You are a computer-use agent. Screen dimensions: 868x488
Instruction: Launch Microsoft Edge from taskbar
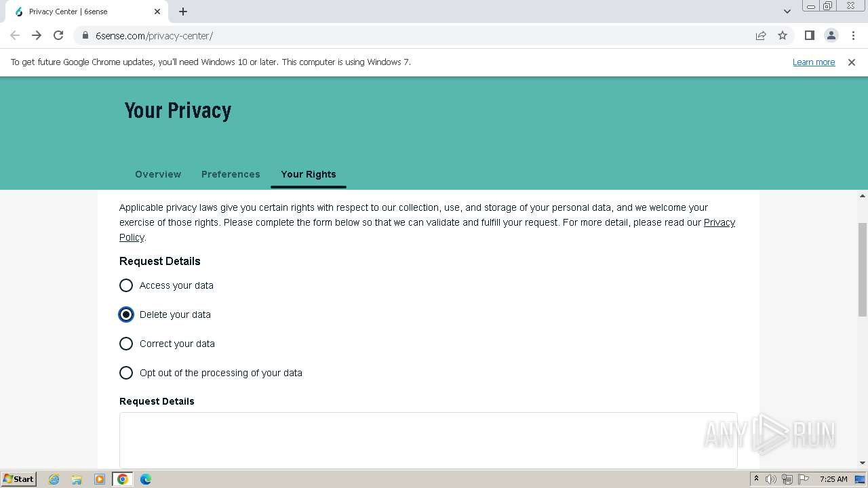pos(146,479)
